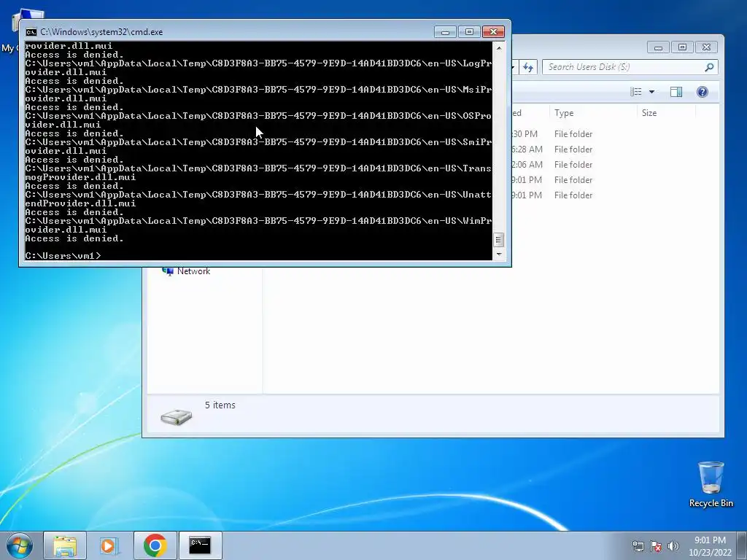
Task: Click the search magnifier icon in Explorer
Action: click(709, 67)
